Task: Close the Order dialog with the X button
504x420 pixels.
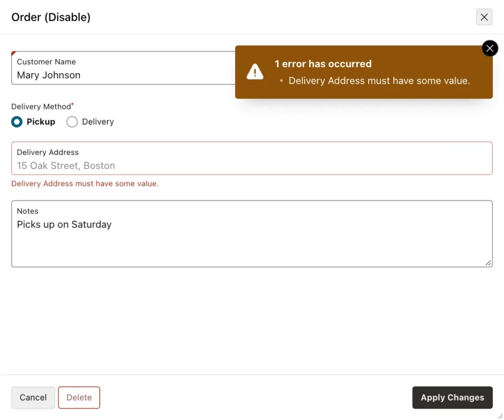Action: click(484, 17)
